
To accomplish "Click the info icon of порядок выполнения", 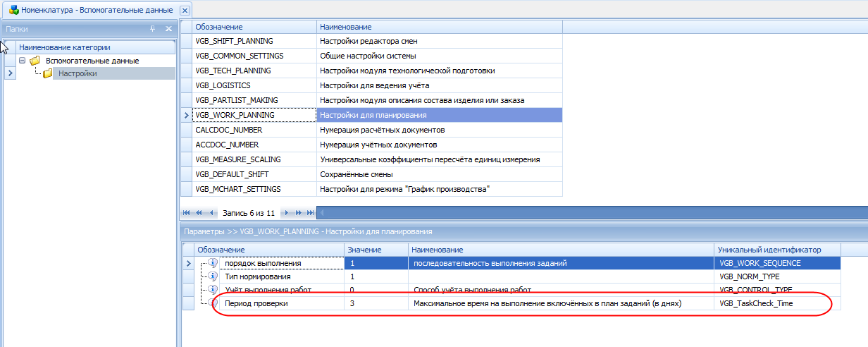I will pos(212,263).
